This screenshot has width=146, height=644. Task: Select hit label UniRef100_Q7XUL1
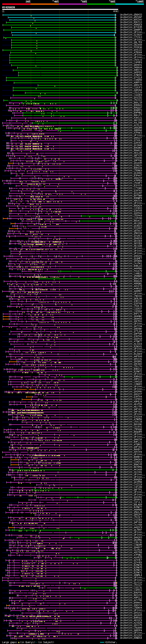pyautogui.click(x=131, y=140)
